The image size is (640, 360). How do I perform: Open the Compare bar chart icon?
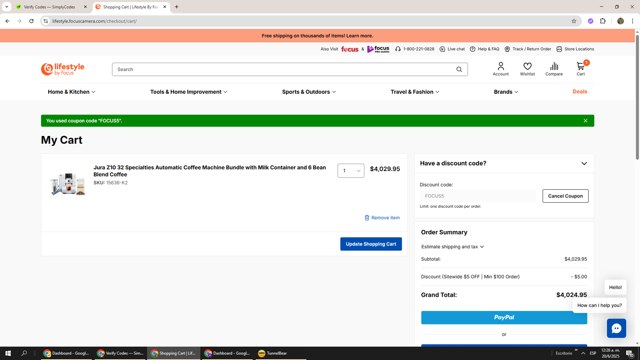pos(554,69)
